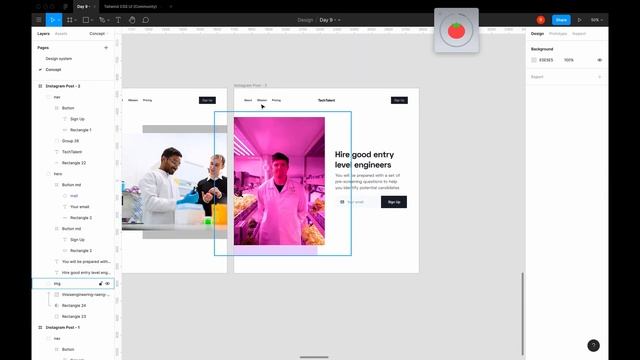The height and width of the screenshot is (360, 640).
Task: Click the Design project name in title
Action: click(305, 20)
